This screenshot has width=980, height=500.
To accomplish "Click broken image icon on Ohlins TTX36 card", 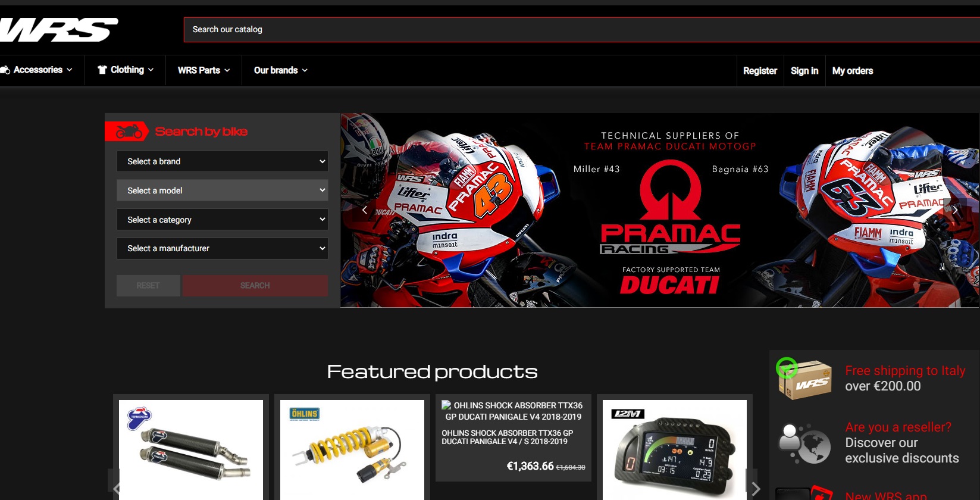I will coord(446,405).
